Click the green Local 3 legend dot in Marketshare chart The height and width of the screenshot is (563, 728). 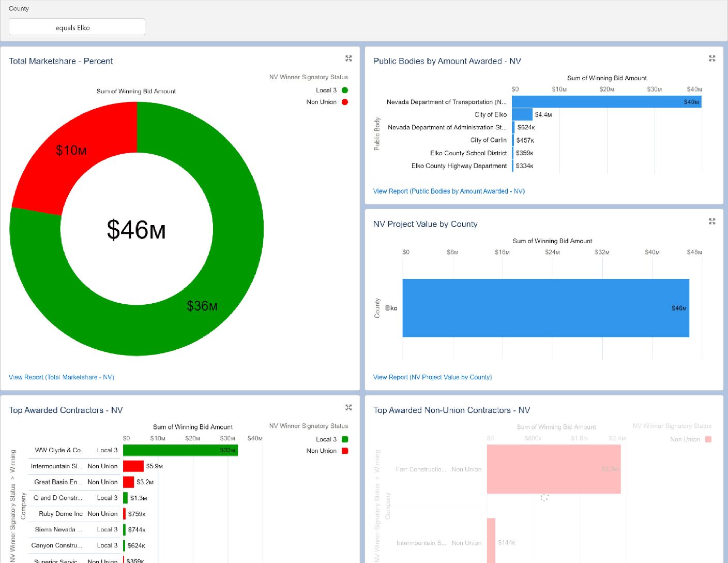pos(345,90)
